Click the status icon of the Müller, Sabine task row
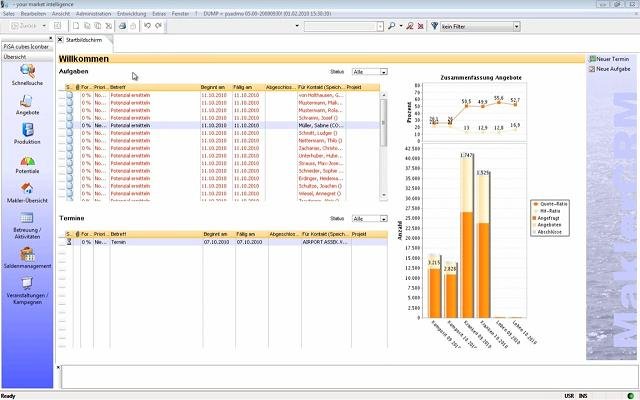 point(69,125)
